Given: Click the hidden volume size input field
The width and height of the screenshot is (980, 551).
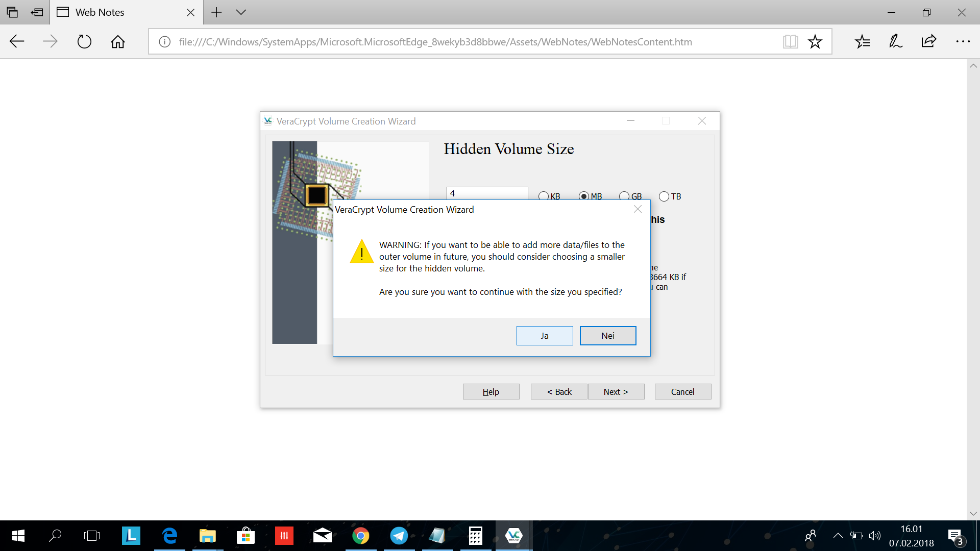Looking at the screenshot, I should pos(487,193).
